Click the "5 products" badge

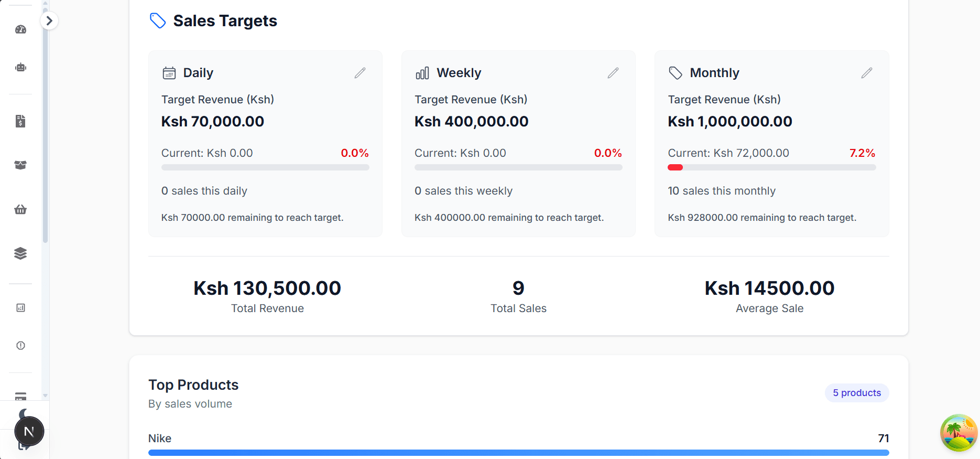(x=857, y=393)
